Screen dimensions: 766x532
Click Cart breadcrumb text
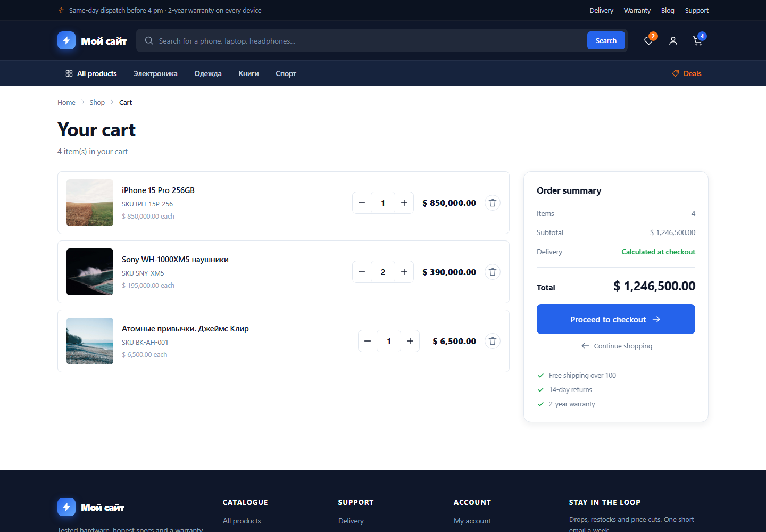[126, 102]
